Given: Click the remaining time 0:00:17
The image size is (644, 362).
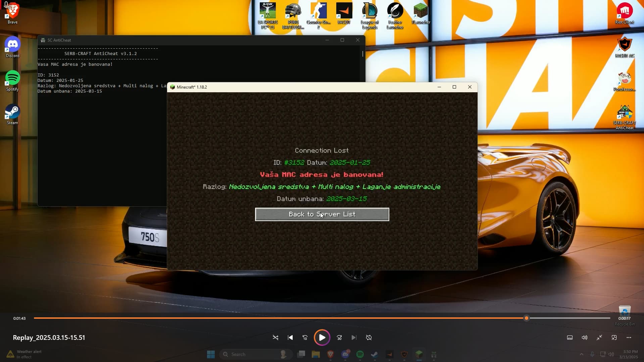Looking at the screenshot, I should 625,318.
